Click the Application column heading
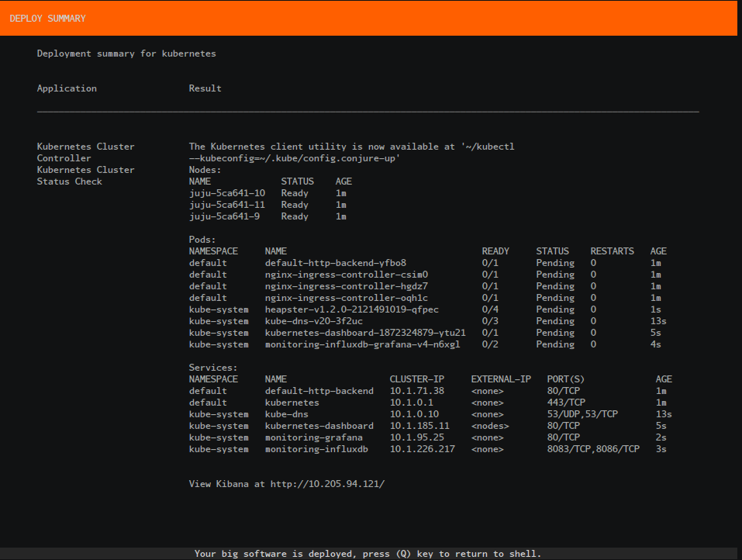The height and width of the screenshot is (560, 742). 67,88
